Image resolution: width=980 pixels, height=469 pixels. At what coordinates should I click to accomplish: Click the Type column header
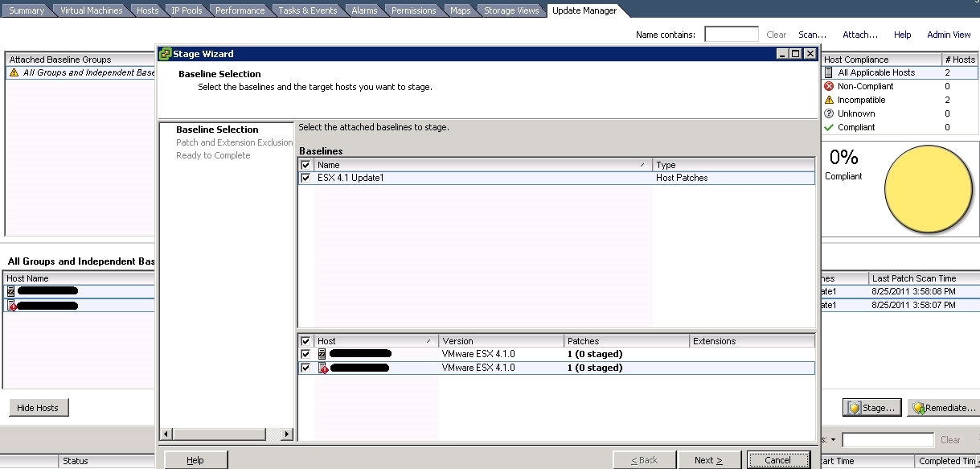coord(734,165)
